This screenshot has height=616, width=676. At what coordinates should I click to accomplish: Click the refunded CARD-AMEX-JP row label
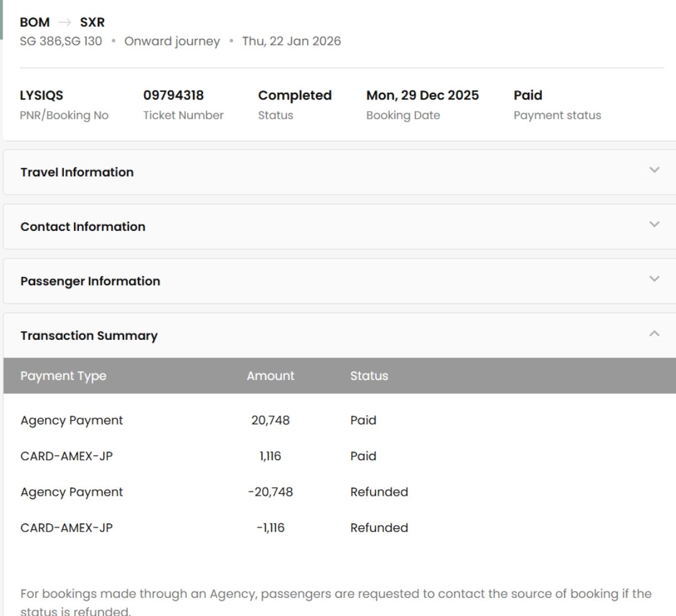click(x=66, y=528)
